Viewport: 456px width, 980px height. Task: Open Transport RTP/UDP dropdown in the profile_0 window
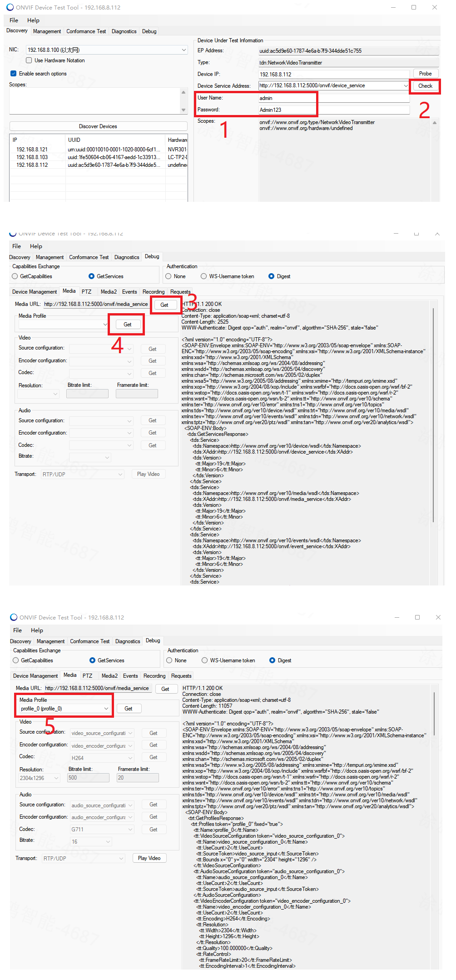[x=83, y=859]
